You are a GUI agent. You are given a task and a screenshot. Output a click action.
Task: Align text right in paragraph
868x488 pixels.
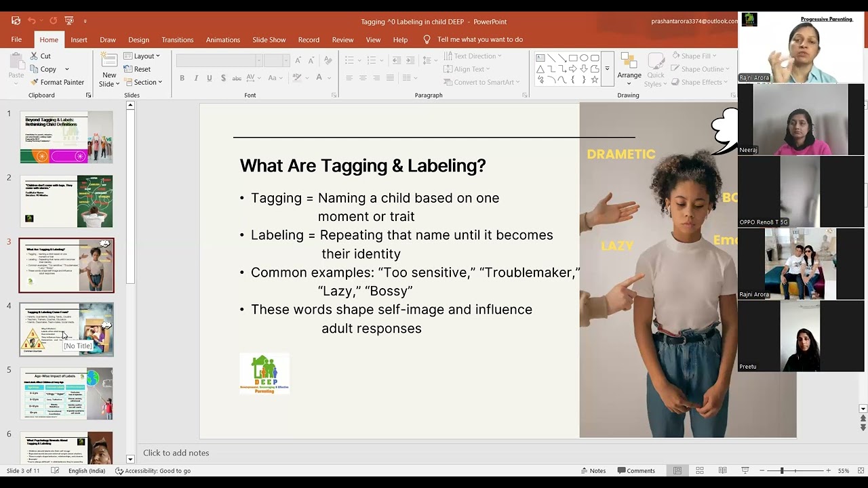376,78
